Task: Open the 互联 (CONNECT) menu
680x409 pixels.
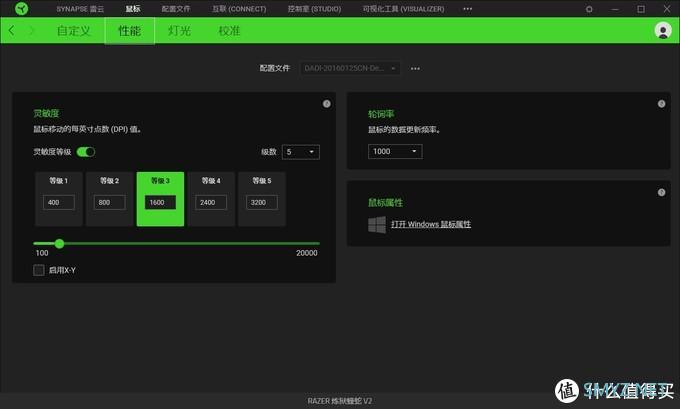Action: [x=239, y=9]
